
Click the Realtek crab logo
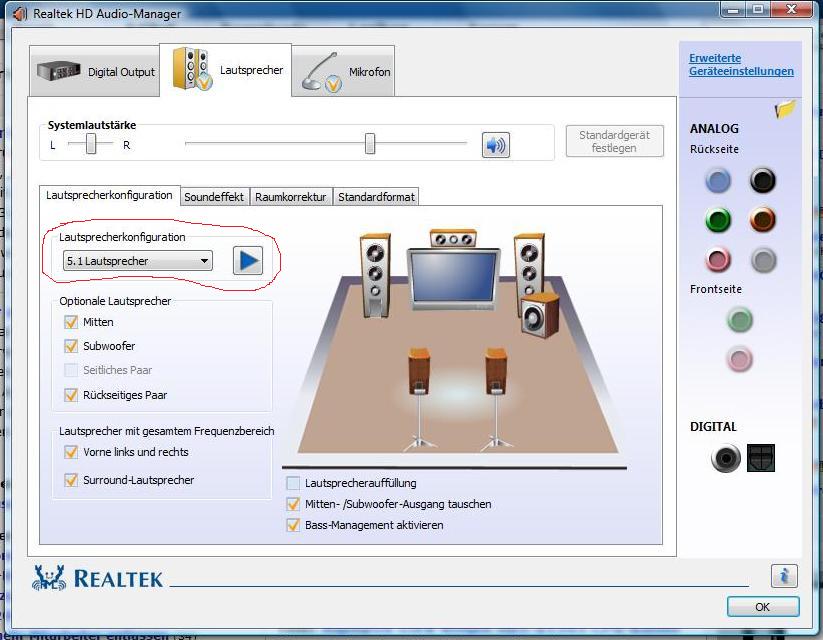pyautogui.click(x=49, y=578)
